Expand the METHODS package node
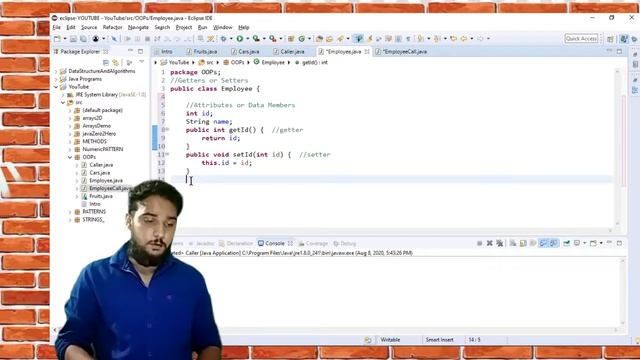This screenshot has width=640, height=360. (70, 142)
